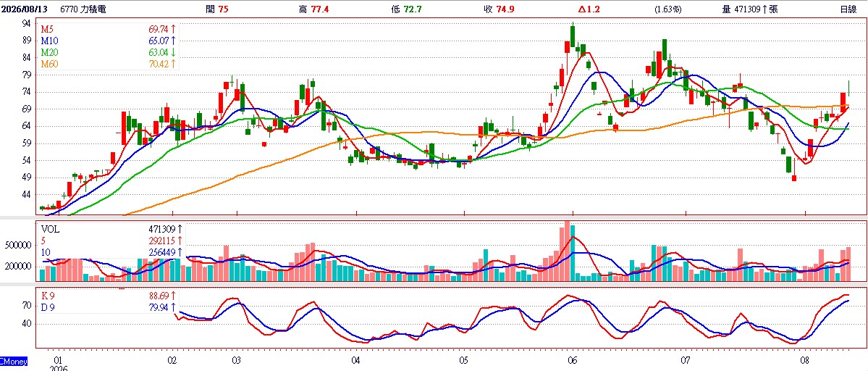
Task: Click the 94 price axis label
Action: click(x=27, y=23)
